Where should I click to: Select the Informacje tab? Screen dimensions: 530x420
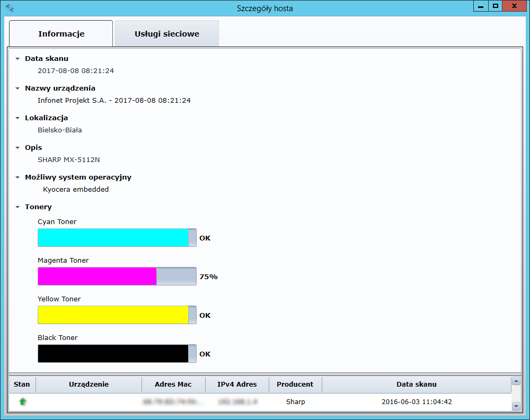61,34
